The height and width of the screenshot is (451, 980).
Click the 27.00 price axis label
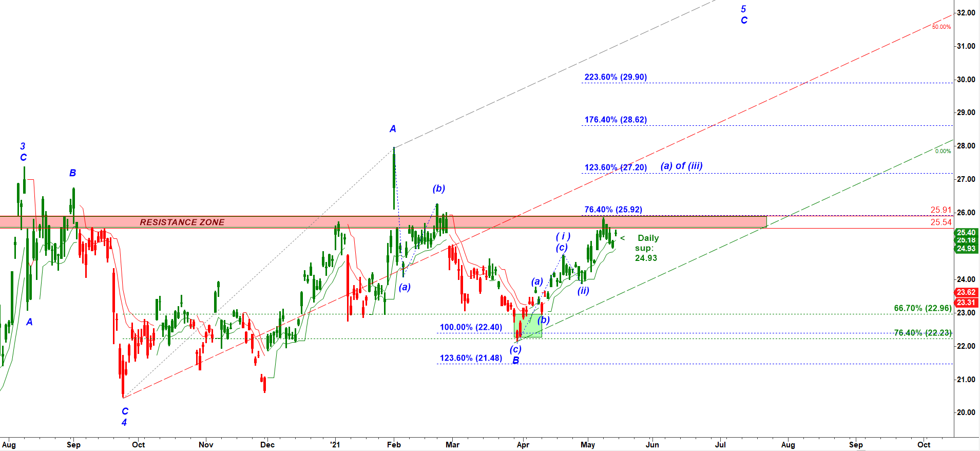click(966, 179)
